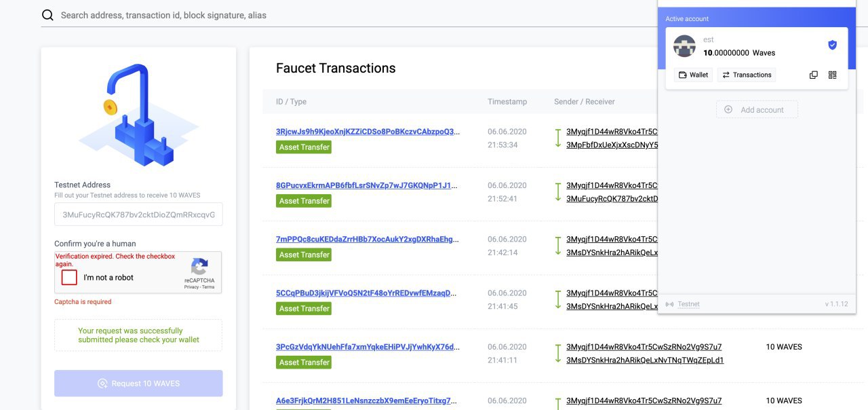868x410 pixels.
Task: Click the faucet illustration
Action: (x=138, y=115)
